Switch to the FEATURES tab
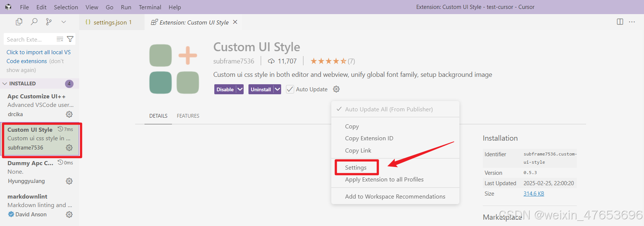The image size is (644, 226). click(x=188, y=116)
